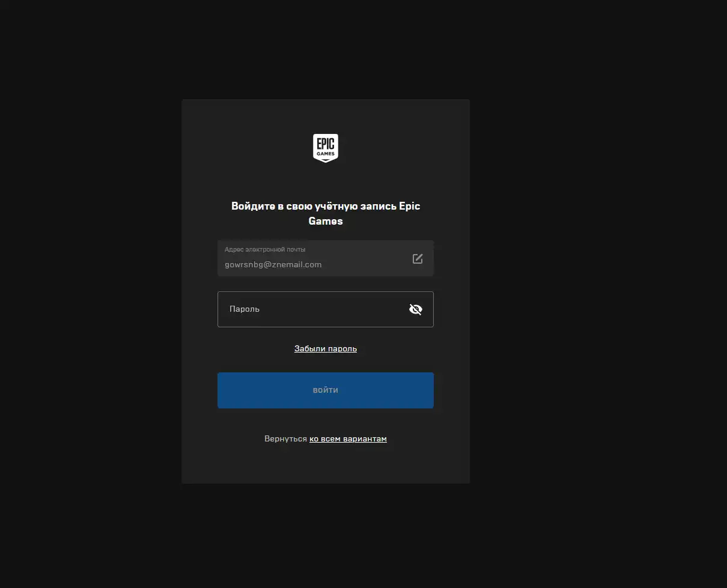The height and width of the screenshot is (588, 727).
Task: Change the email using the edit icon
Action: [418, 258]
